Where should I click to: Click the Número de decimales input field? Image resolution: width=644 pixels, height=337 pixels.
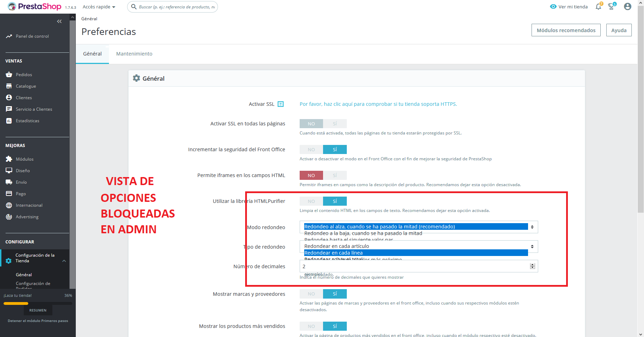coord(419,266)
